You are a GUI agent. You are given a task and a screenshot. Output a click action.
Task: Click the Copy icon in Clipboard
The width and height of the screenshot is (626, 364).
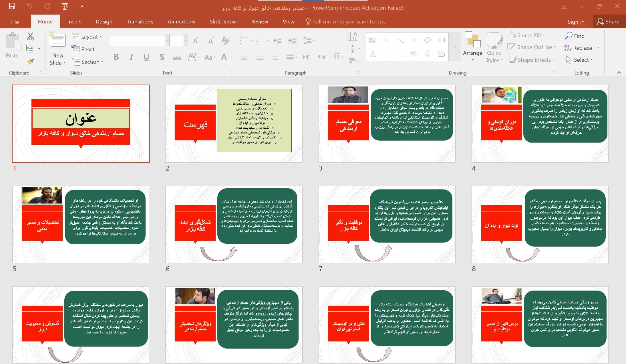click(x=30, y=49)
